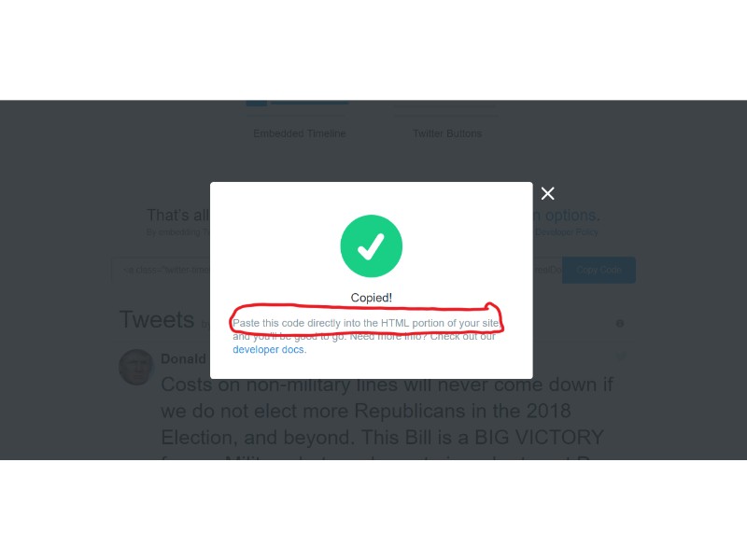The width and height of the screenshot is (747, 560).
Task: Click the Embedded Timeline option label
Action: tap(299, 133)
